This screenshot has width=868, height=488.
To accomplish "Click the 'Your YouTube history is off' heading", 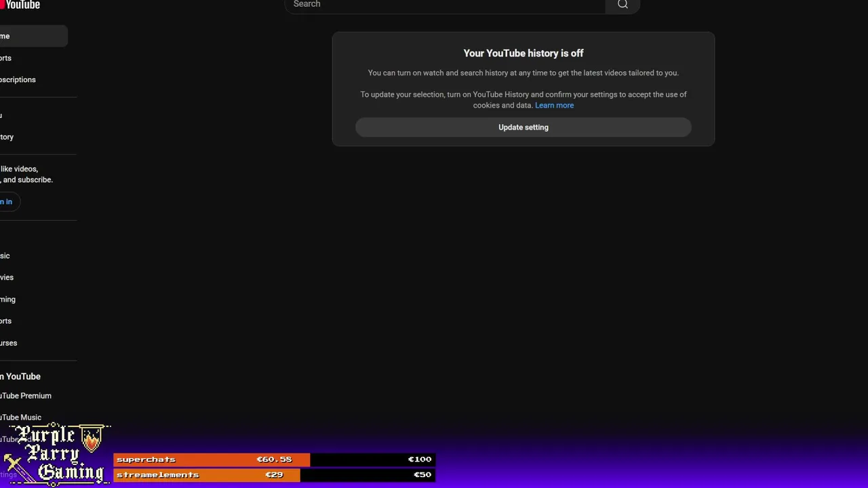I will click(523, 53).
